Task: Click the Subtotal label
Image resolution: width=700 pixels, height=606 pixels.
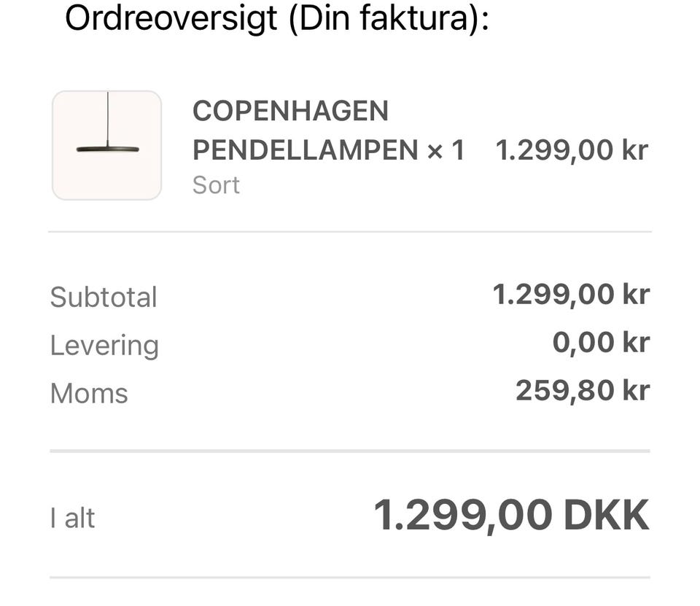Action: [x=104, y=297]
